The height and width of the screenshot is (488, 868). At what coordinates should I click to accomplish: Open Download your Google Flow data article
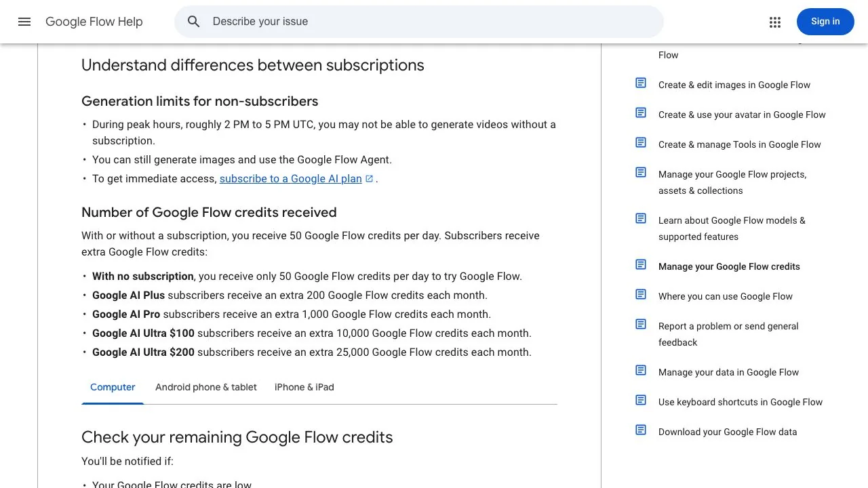click(x=728, y=432)
